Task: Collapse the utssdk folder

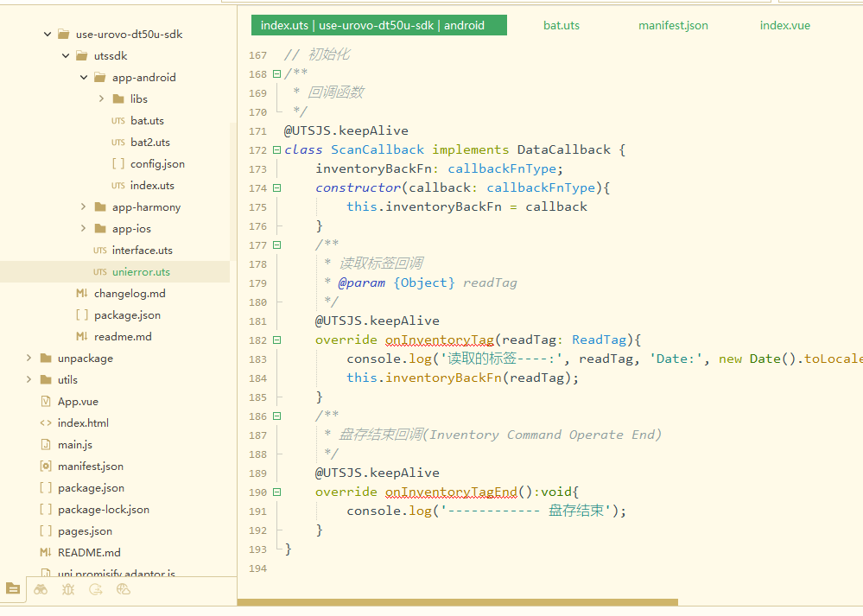Action: tap(66, 56)
